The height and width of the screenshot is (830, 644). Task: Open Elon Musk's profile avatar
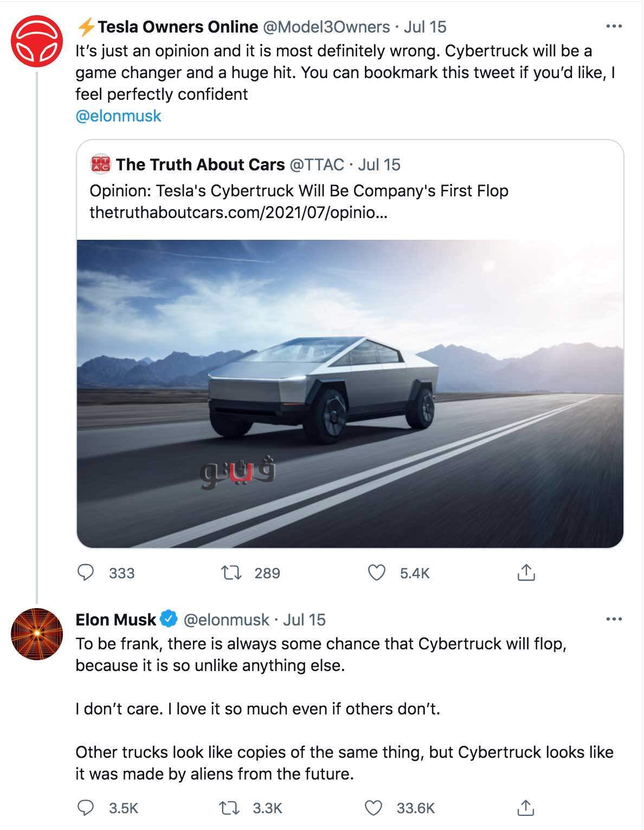[37, 634]
